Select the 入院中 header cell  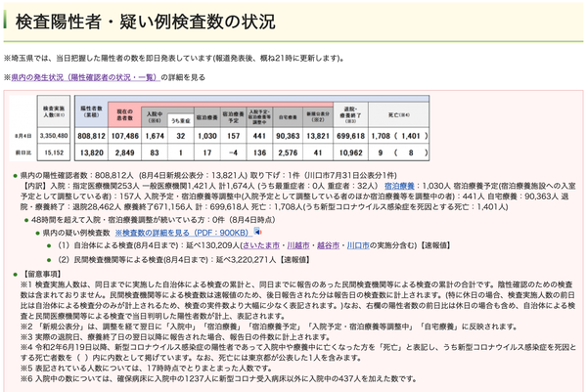click(155, 116)
